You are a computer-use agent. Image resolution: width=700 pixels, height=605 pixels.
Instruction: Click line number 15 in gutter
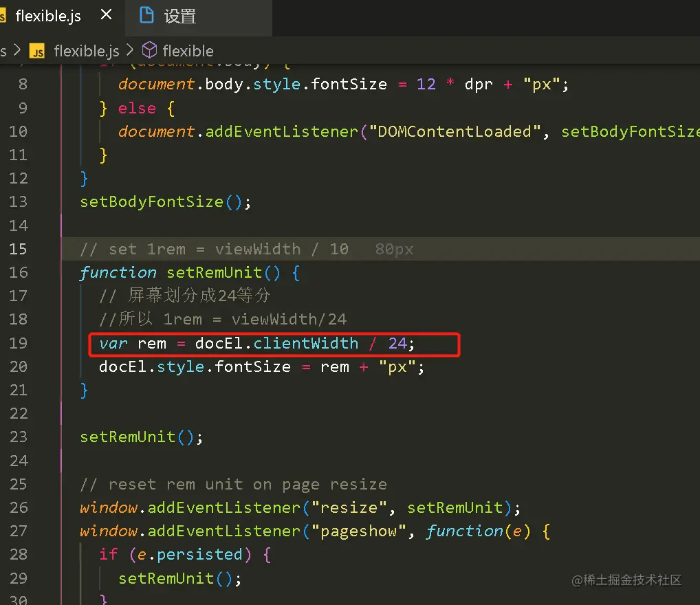coord(19,249)
